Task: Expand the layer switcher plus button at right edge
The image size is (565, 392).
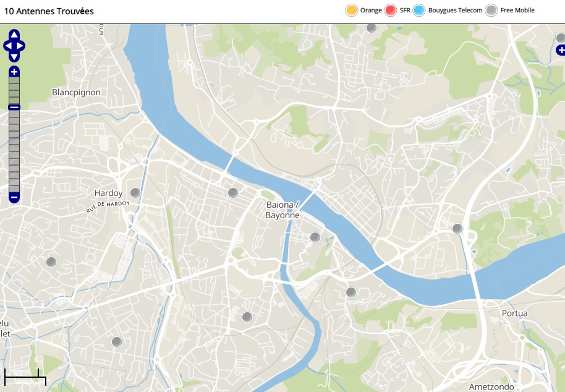Action: [x=560, y=50]
